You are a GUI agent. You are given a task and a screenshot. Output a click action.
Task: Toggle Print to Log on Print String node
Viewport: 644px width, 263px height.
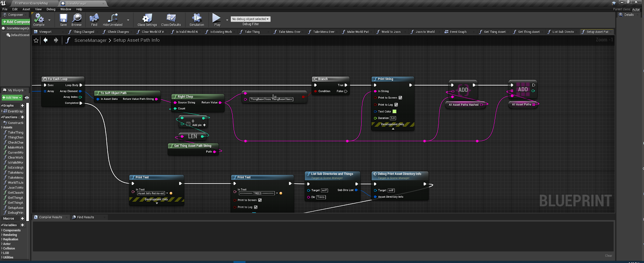pos(396,105)
